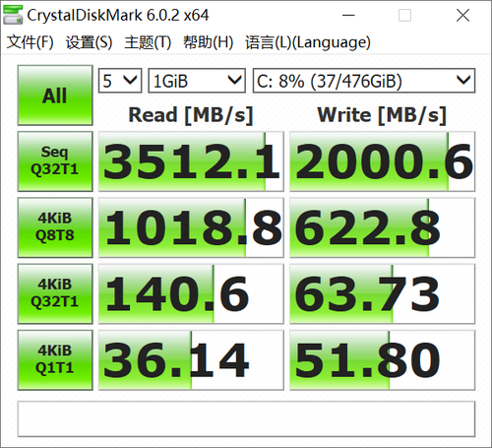Open the test count dropdown showing 5

120,81
